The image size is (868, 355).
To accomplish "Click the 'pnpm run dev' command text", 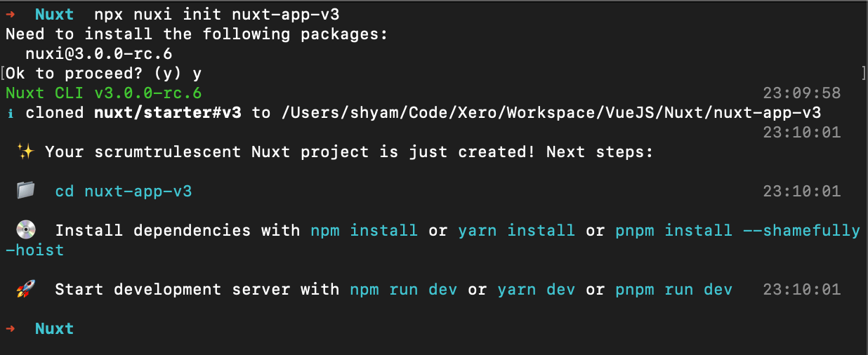I will [x=674, y=289].
